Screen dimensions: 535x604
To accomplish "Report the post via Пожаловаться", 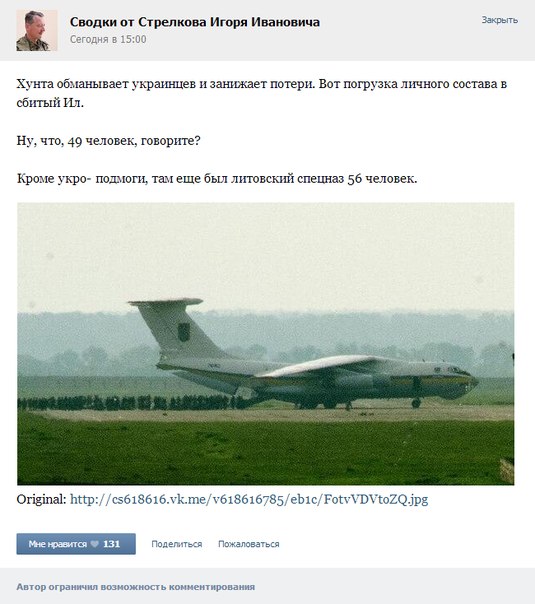I will 249,544.
